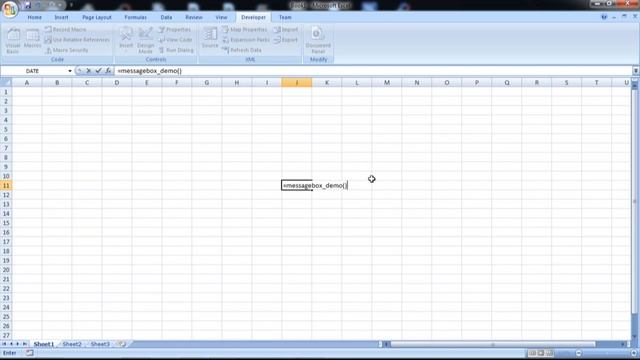Screen dimensions: 640x360
Task: Open the Macros list button
Action: tap(32, 38)
